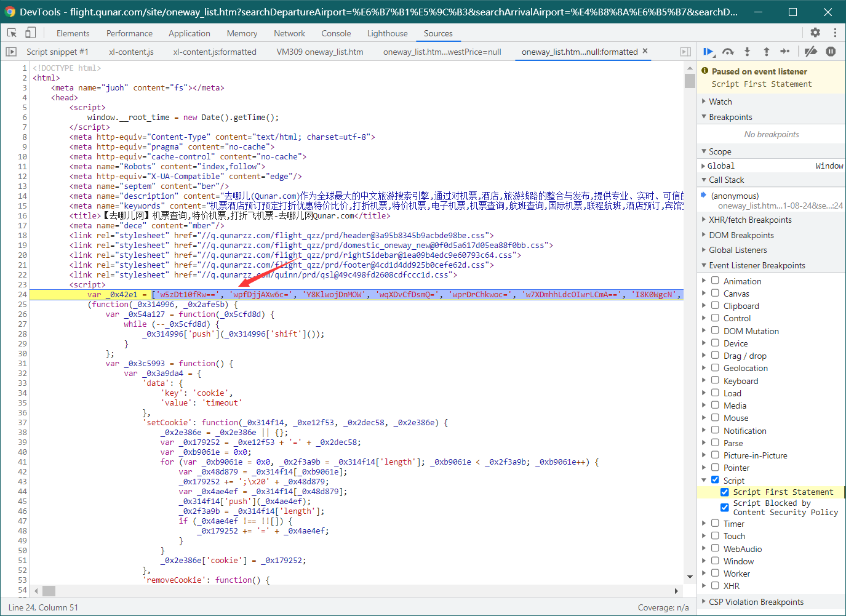The width and height of the screenshot is (846, 616).
Task: Switch to the Memory tab
Action: (242, 33)
